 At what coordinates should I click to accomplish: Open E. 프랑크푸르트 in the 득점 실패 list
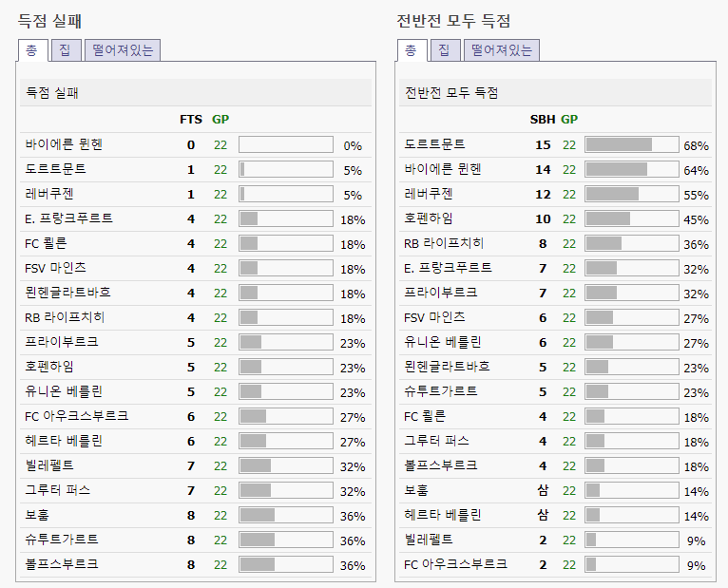click(x=68, y=218)
